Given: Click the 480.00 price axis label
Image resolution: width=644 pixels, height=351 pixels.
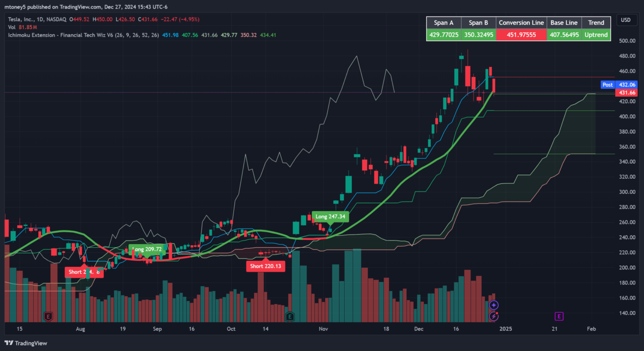Looking at the screenshot, I should coord(627,56).
